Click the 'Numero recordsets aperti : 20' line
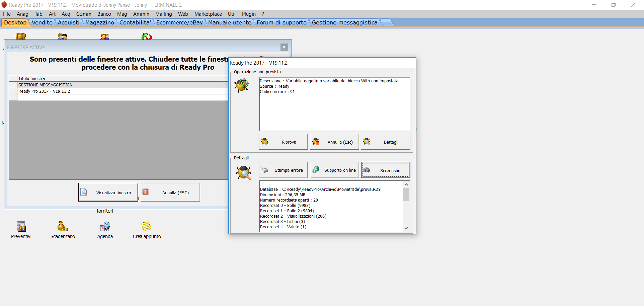644x306 pixels. tap(289, 200)
